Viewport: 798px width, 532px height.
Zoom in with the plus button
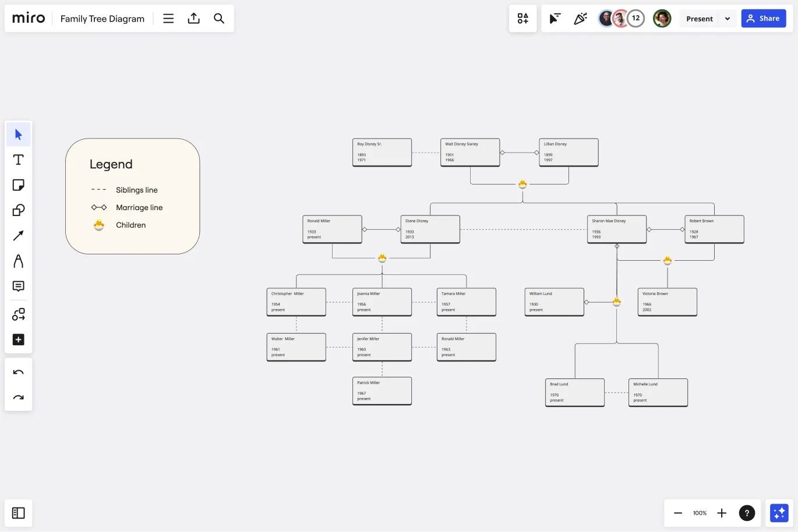click(x=722, y=513)
